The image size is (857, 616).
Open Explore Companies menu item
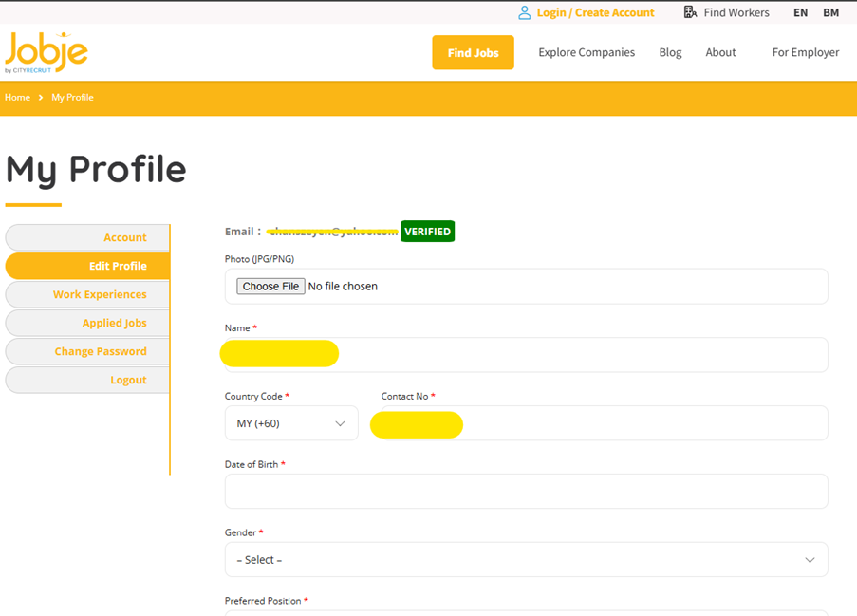pyautogui.click(x=587, y=52)
